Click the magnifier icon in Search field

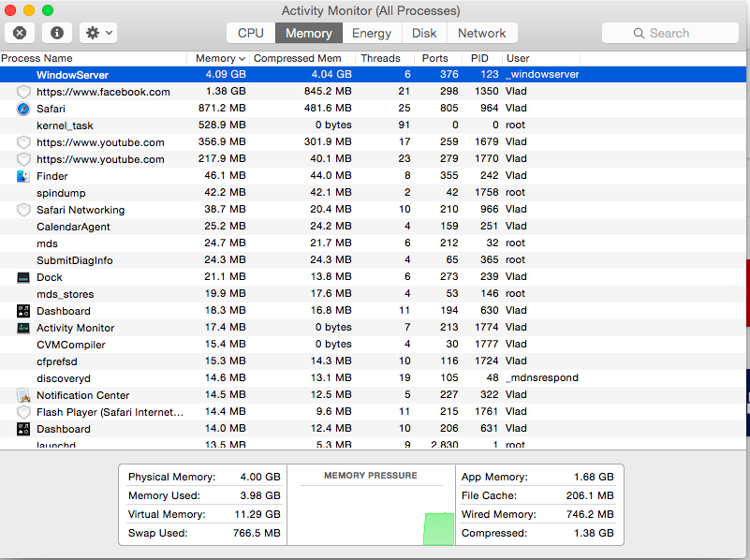click(639, 33)
